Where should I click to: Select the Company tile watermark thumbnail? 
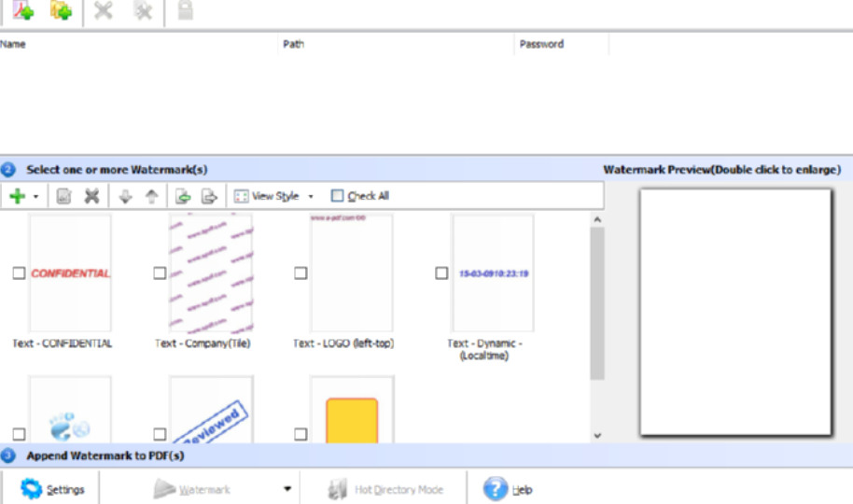(211, 273)
